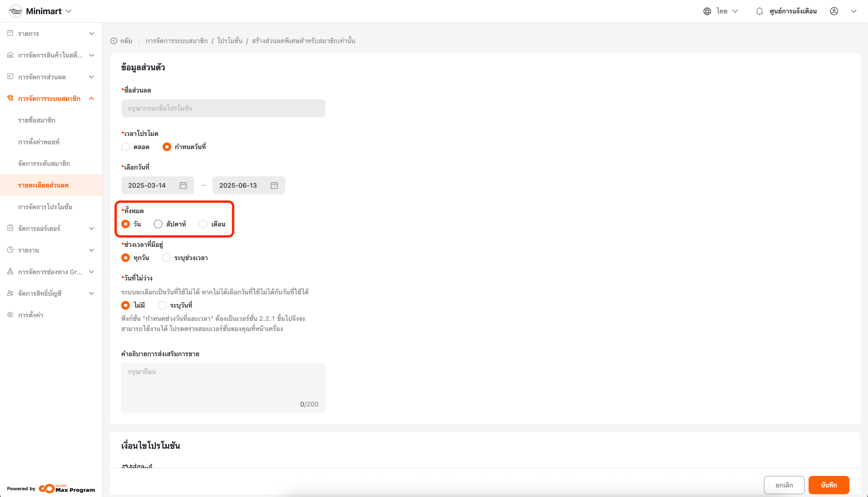Image resolution: width=868 pixels, height=497 pixels.
Task: Click the การตั้งค่า settings icon in sidebar
Action: pyautogui.click(x=10, y=315)
